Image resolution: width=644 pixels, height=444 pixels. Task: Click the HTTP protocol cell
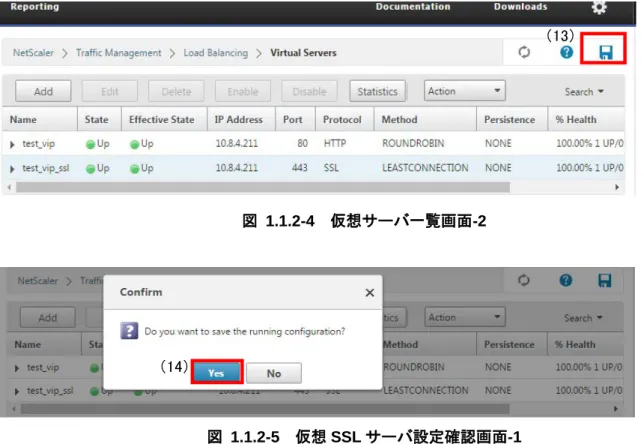tap(335, 143)
